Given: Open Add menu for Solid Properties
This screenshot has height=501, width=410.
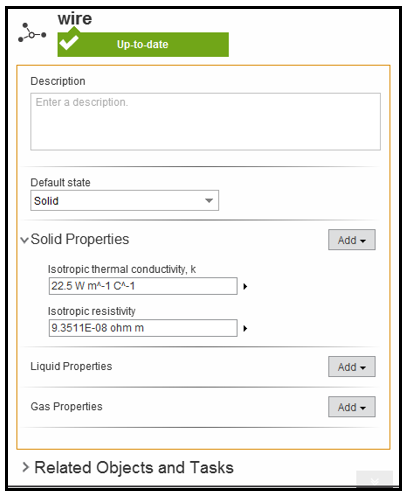Looking at the screenshot, I should coord(352,240).
